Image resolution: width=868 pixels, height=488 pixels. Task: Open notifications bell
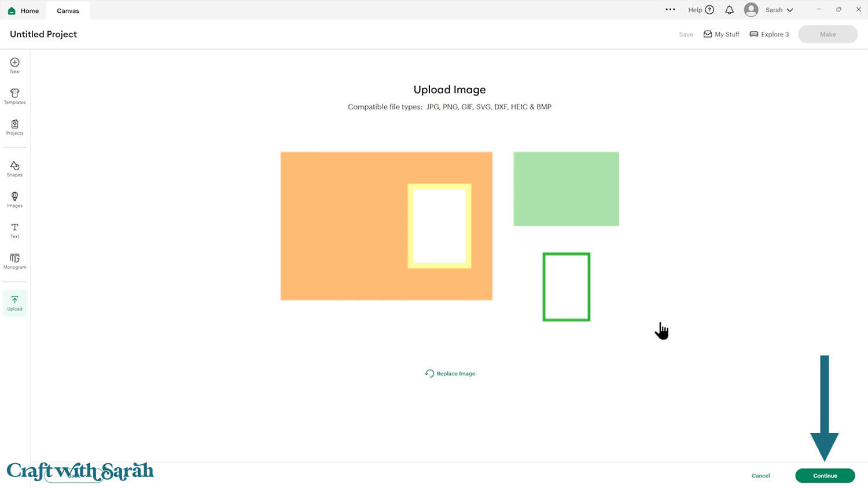[729, 10]
